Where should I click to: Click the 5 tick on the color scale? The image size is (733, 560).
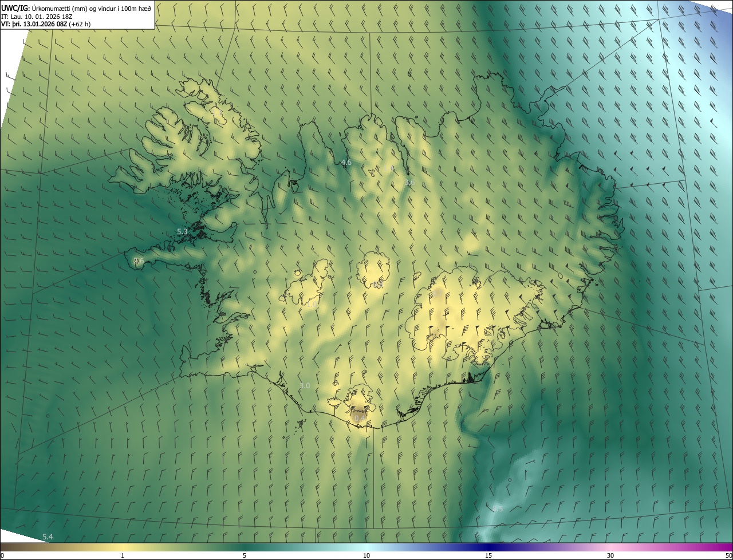(245, 555)
